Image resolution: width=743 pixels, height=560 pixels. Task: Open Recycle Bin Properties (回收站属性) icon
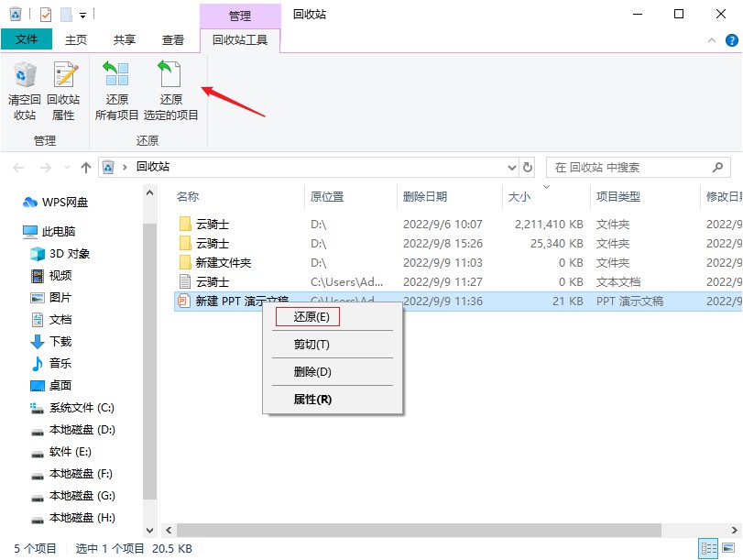63,90
